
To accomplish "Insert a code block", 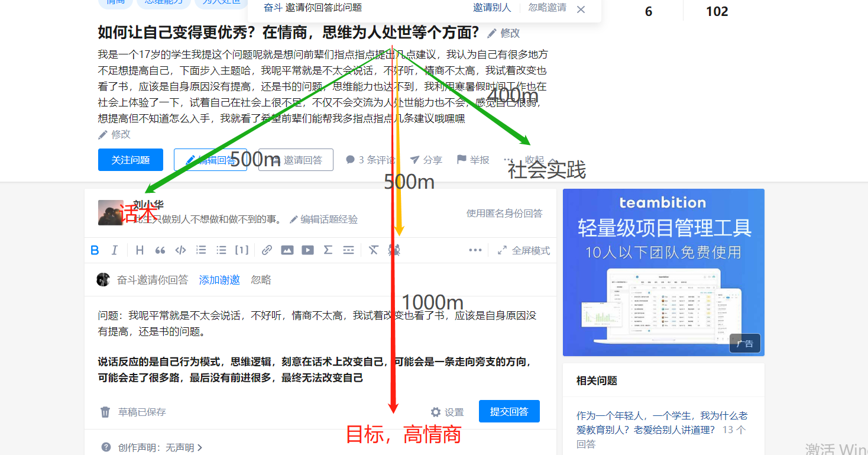I will [180, 250].
